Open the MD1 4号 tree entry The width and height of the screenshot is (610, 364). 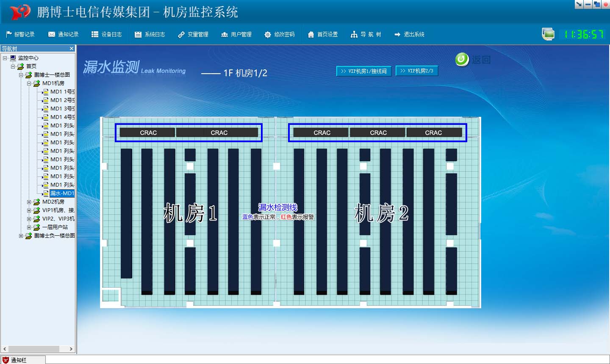pos(62,117)
